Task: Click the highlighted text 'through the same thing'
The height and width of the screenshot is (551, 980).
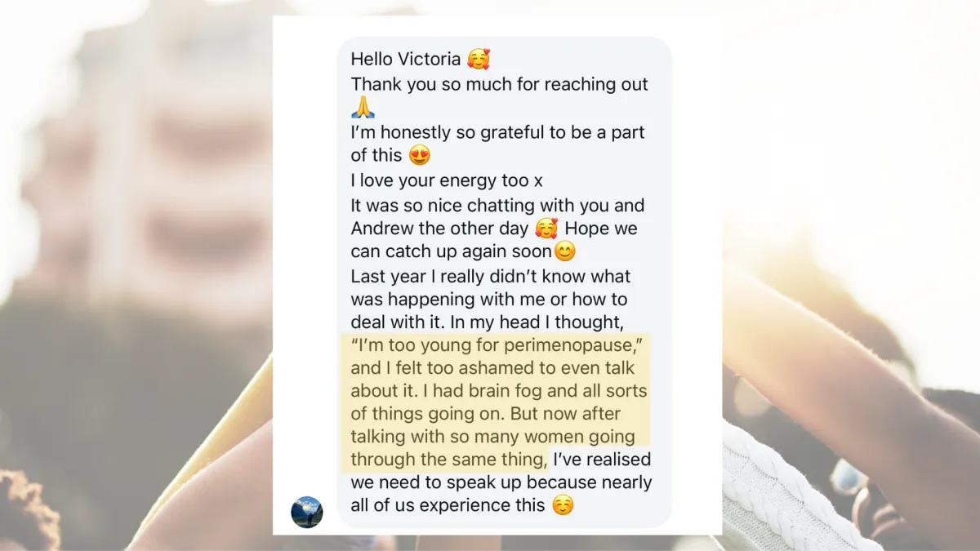Action: pyautogui.click(x=449, y=460)
